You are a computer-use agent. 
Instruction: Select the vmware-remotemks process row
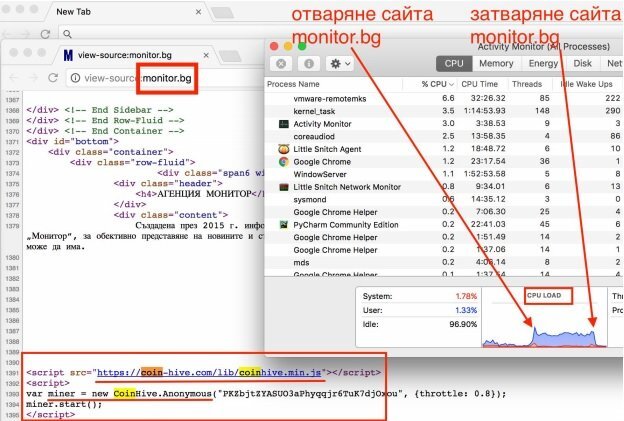coord(444,99)
